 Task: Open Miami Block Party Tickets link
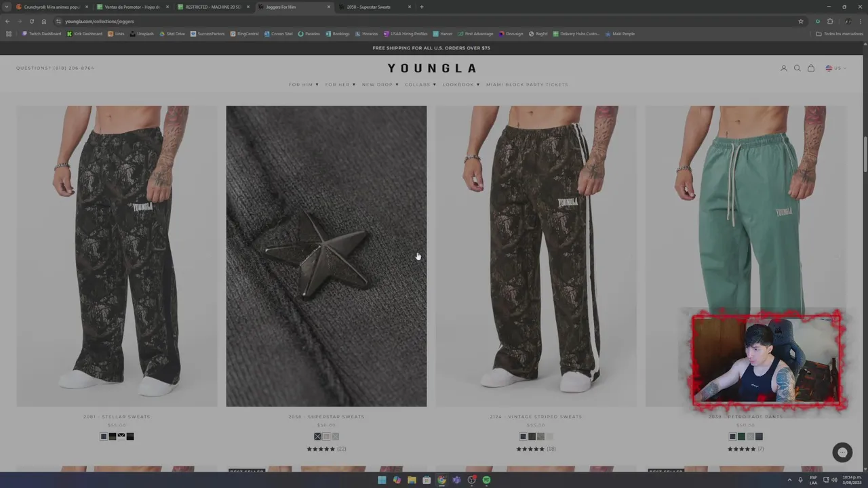coord(527,85)
